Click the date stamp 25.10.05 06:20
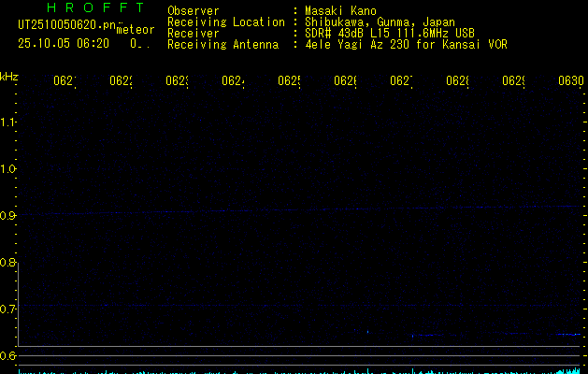 tap(64, 43)
